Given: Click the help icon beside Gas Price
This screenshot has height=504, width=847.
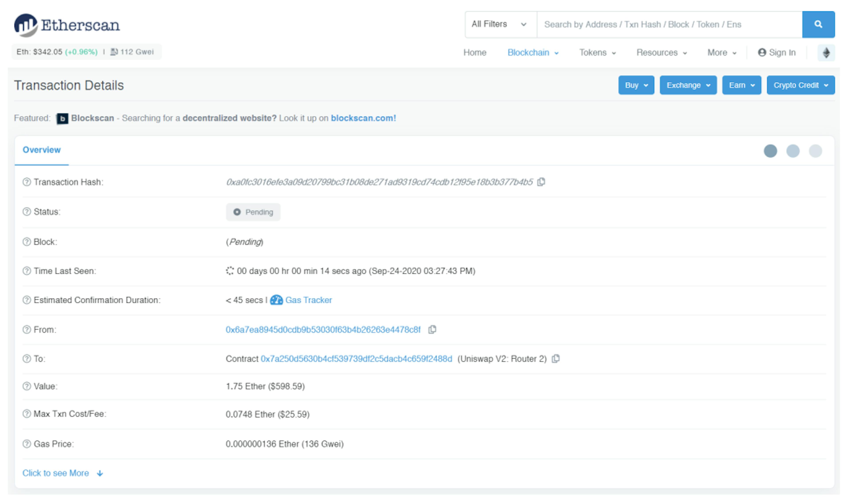Looking at the screenshot, I should click(26, 444).
